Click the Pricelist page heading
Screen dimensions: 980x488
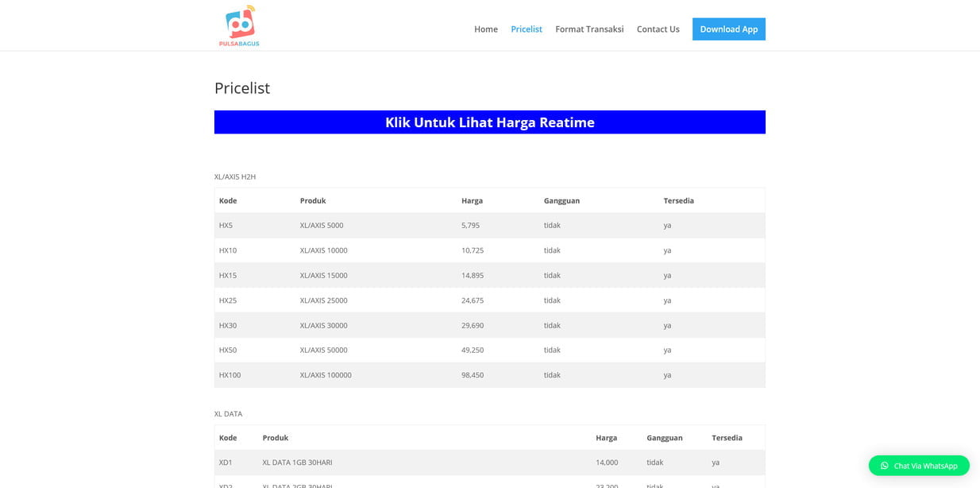coord(242,88)
